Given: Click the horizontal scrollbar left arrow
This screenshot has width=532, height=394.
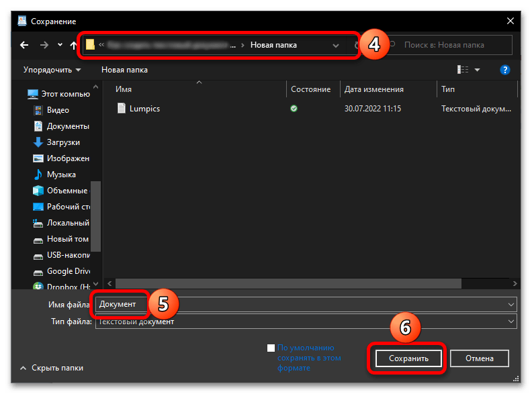Looking at the screenshot, I should (109, 283).
